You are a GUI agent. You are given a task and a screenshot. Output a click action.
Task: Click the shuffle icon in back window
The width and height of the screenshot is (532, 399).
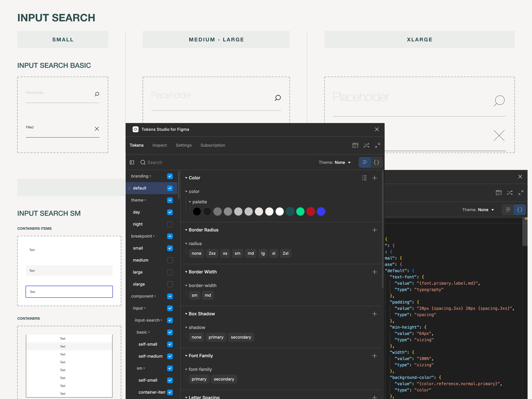pos(510,193)
